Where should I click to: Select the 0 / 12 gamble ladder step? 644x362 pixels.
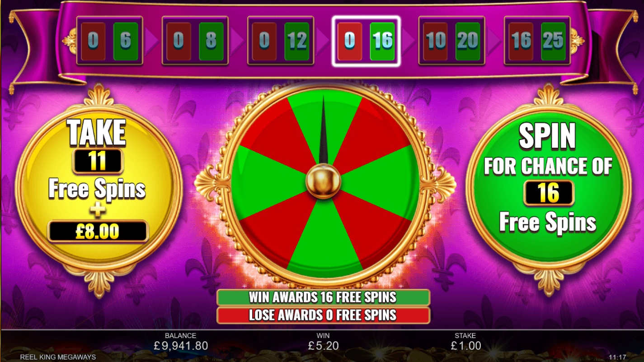tap(281, 41)
